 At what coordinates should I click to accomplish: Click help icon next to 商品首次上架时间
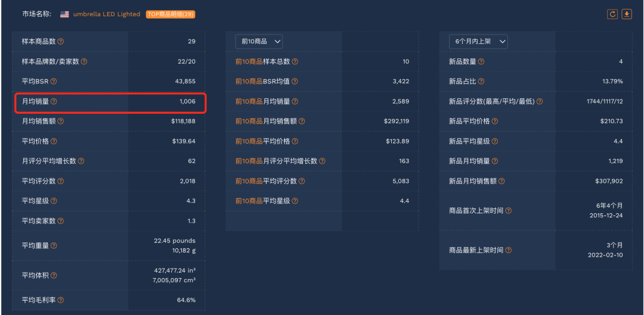tap(509, 211)
